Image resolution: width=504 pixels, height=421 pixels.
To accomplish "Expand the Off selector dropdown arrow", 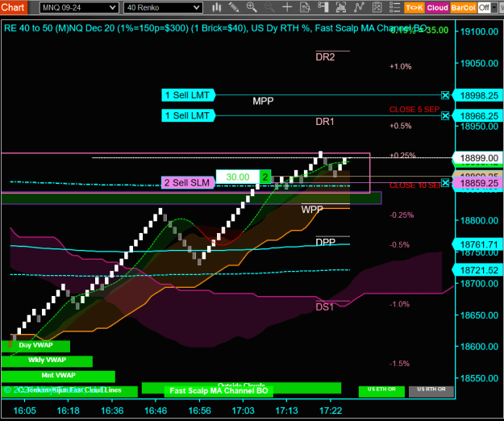I will pos(494,7).
